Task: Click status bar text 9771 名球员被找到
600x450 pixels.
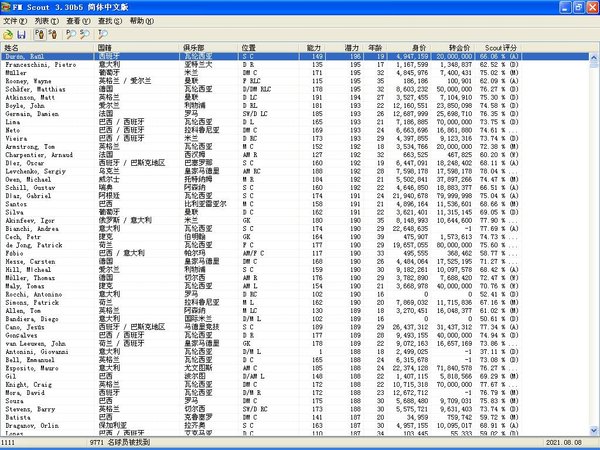Action: click(120, 442)
